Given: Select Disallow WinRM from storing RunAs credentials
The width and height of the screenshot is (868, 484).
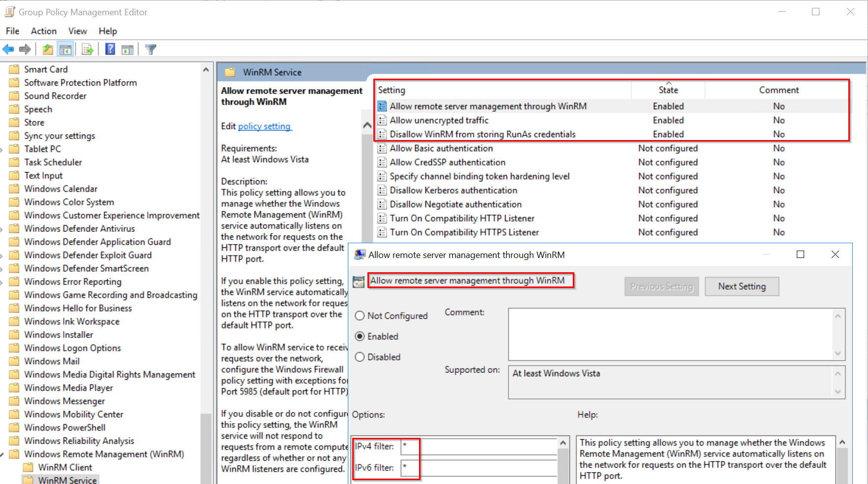Looking at the screenshot, I should [x=483, y=134].
